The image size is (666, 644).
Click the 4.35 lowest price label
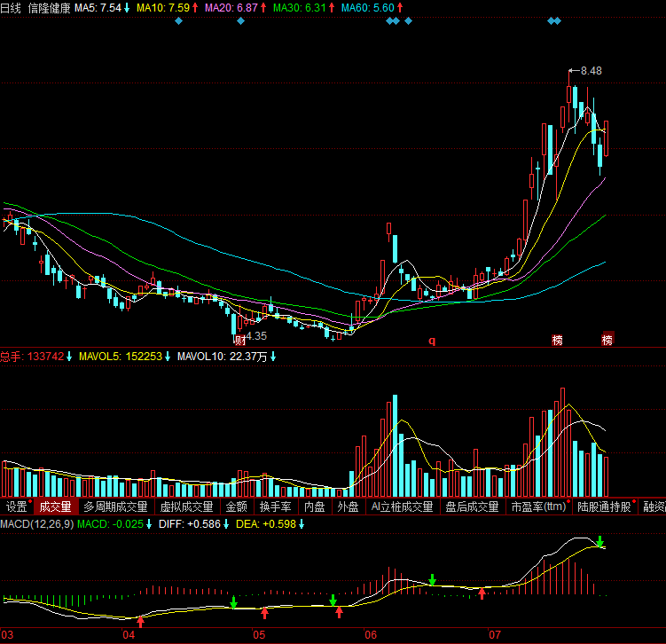tap(255, 336)
